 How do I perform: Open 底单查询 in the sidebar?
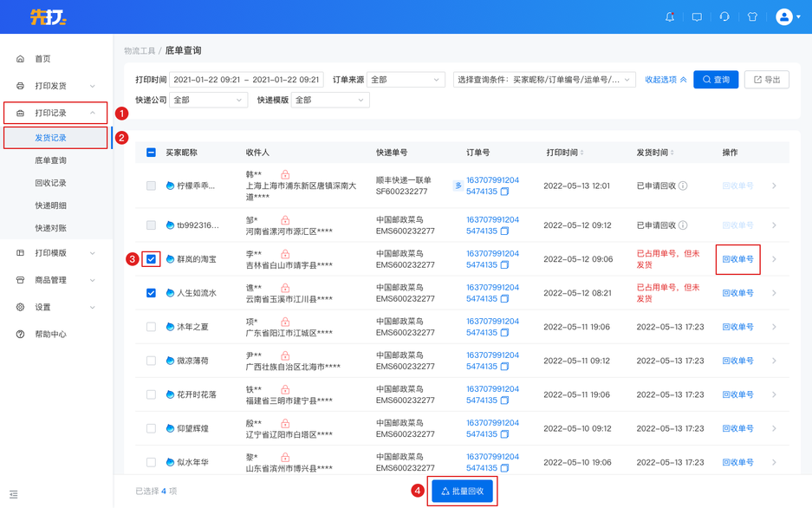click(x=50, y=160)
